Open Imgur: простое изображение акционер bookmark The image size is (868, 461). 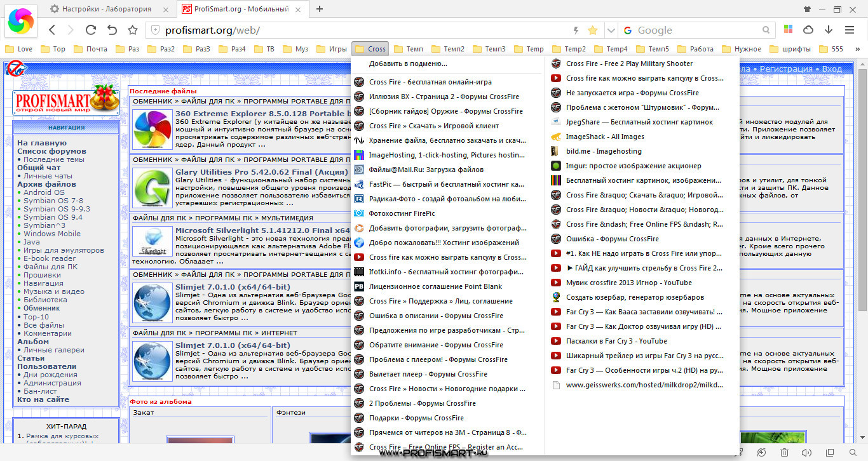(642, 166)
